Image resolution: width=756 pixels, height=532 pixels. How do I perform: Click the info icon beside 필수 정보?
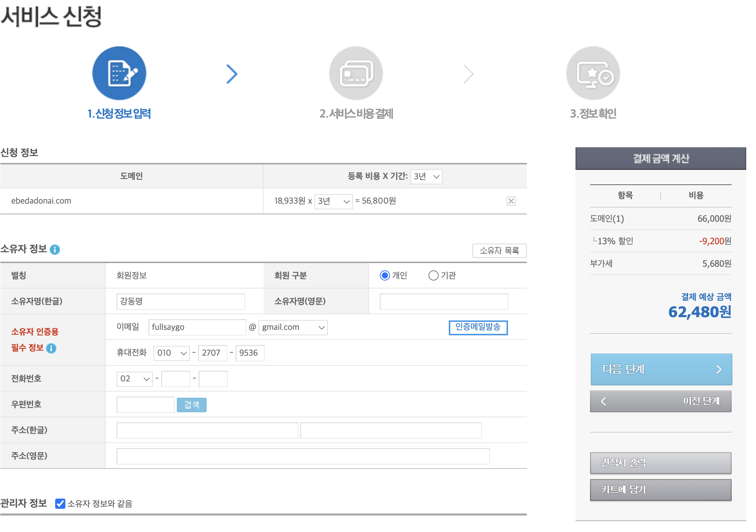[51, 348]
